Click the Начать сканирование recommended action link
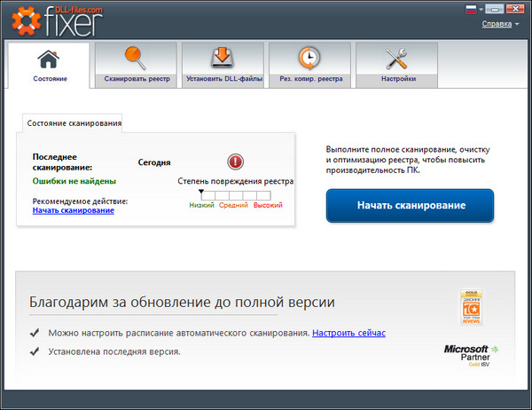Image resolution: width=532 pixels, height=410 pixels. coord(74,210)
